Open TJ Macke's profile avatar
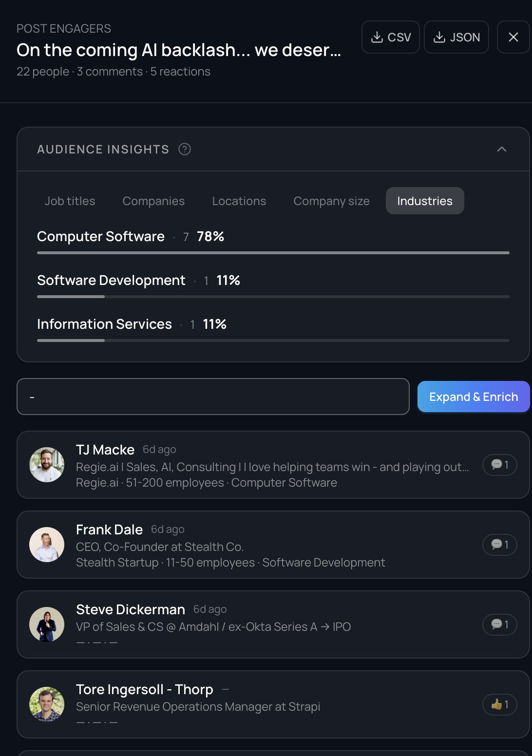Image resolution: width=532 pixels, height=756 pixels. [x=47, y=465]
